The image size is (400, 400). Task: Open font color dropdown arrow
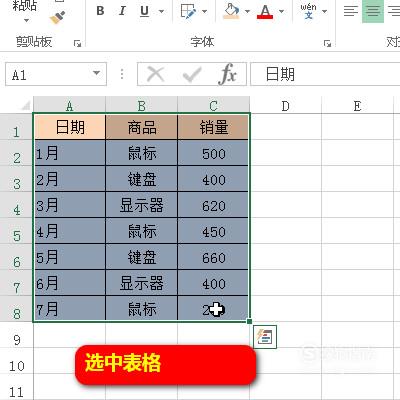click(x=282, y=11)
